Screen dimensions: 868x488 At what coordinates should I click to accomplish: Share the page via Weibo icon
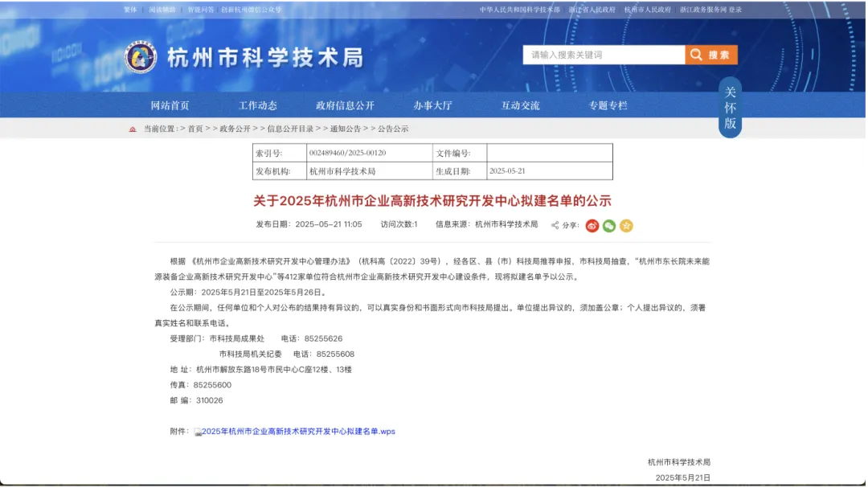click(592, 226)
